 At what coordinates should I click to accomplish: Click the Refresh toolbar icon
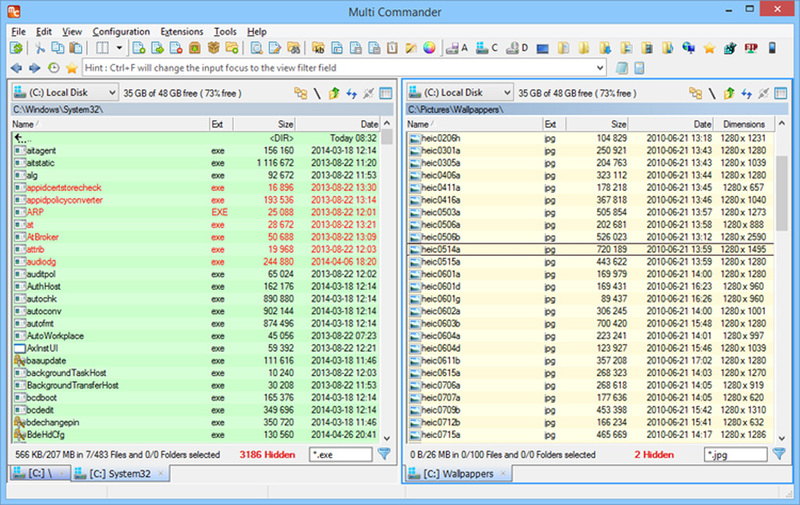coord(16,48)
